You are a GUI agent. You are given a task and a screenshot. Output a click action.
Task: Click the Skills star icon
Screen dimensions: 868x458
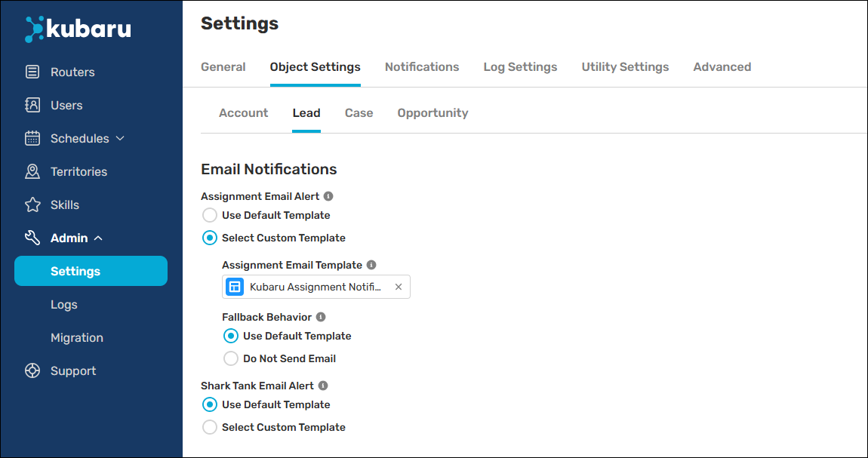(x=32, y=205)
